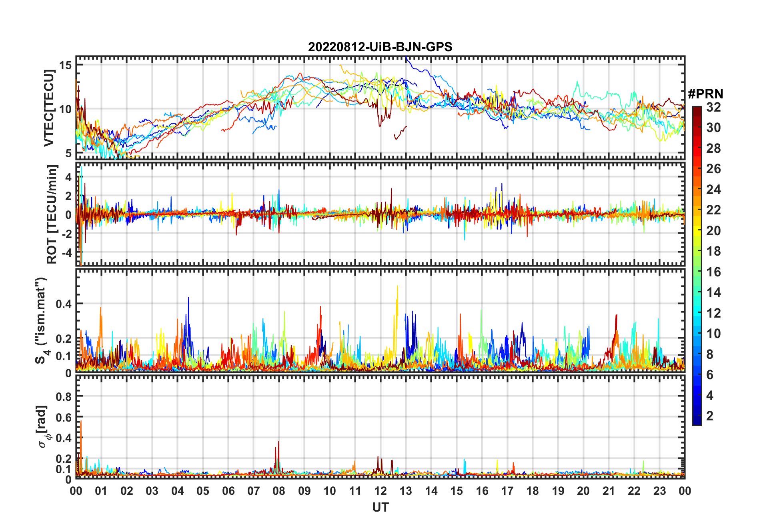Click PRN colorbar tick label 6

tap(710, 375)
